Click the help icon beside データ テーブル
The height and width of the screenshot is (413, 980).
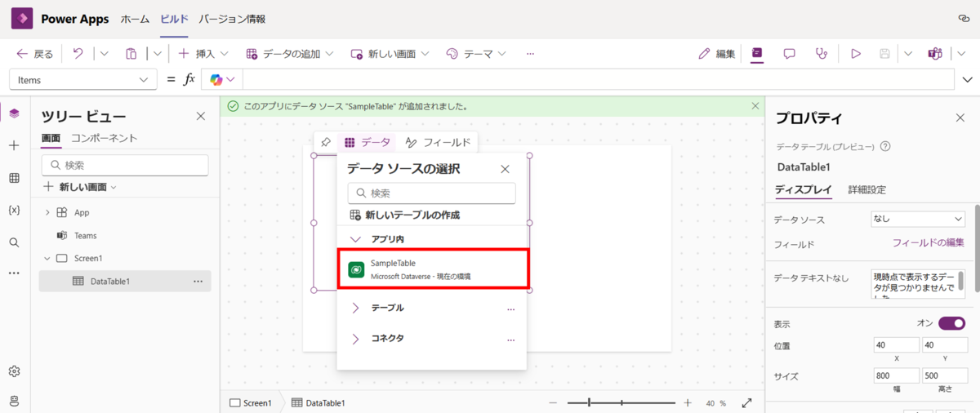tap(885, 147)
